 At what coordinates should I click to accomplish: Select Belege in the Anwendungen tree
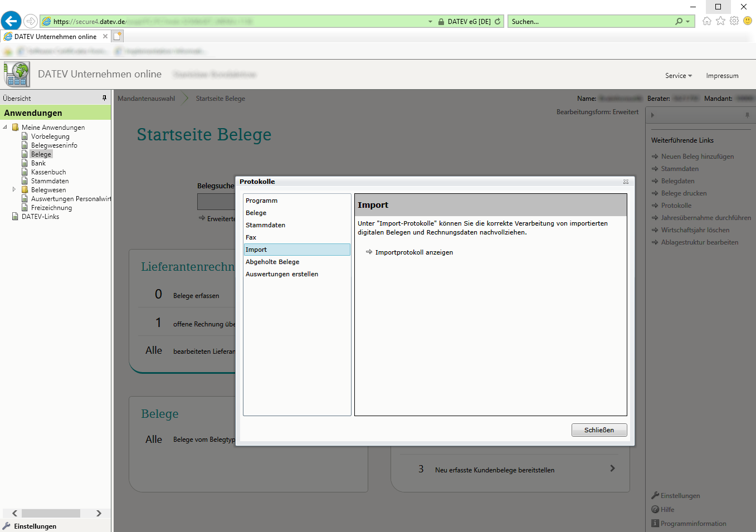[x=41, y=154]
